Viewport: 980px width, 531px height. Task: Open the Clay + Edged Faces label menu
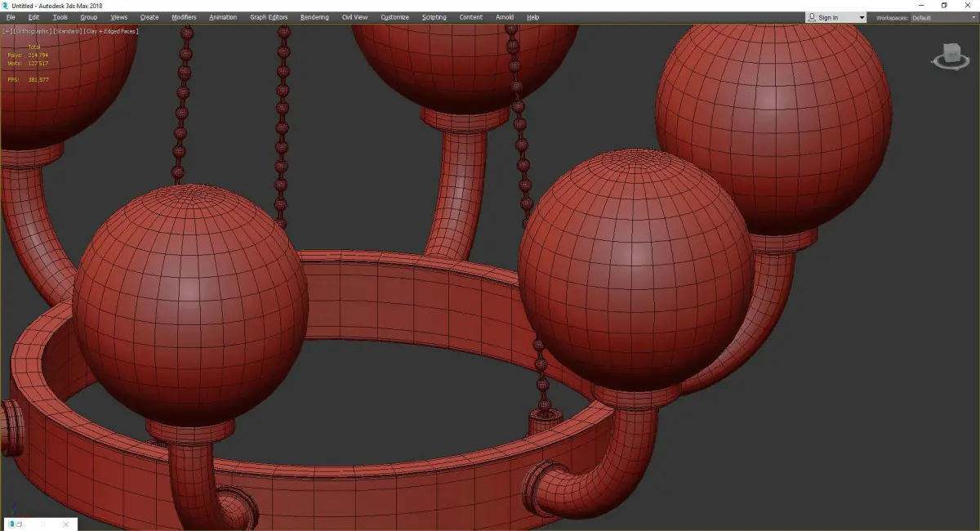pyautogui.click(x=111, y=31)
